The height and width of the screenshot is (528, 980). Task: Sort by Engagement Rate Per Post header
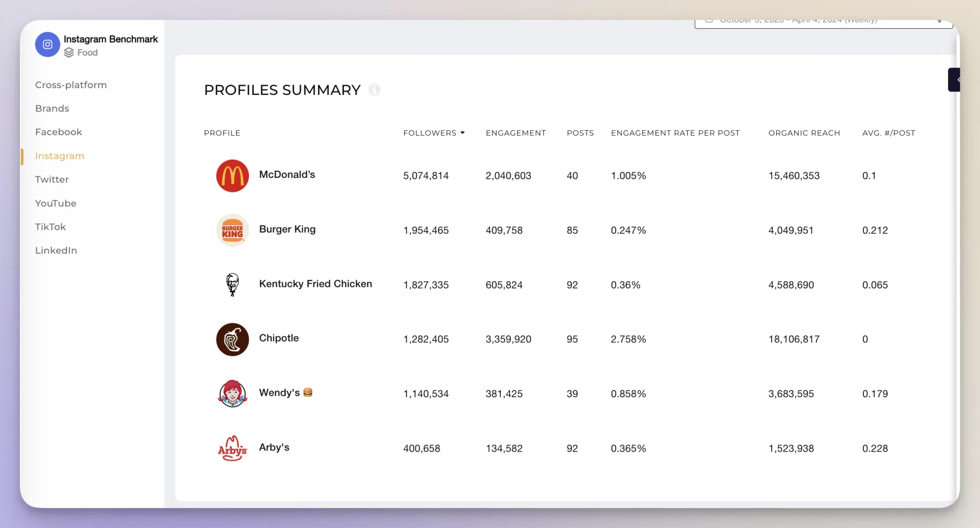[675, 133]
